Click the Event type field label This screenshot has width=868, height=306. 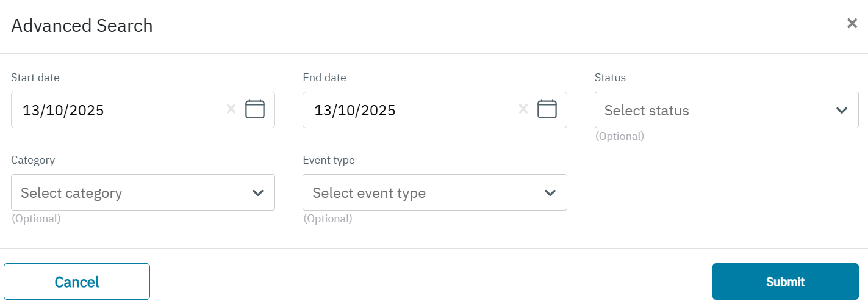[329, 160]
